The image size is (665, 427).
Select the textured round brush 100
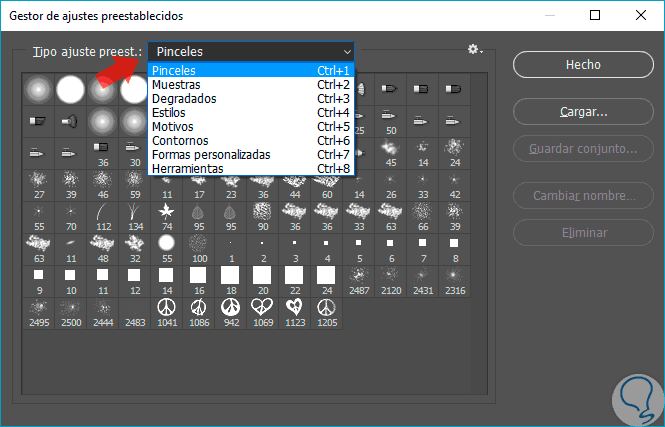198,244
